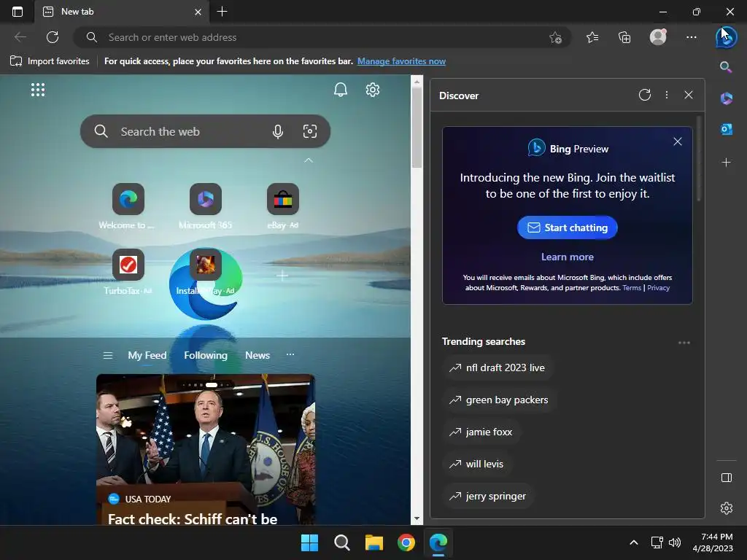747x560 pixels.
Task: Open Google Chrome from taskbar
Action: click(x=406, y=542)
